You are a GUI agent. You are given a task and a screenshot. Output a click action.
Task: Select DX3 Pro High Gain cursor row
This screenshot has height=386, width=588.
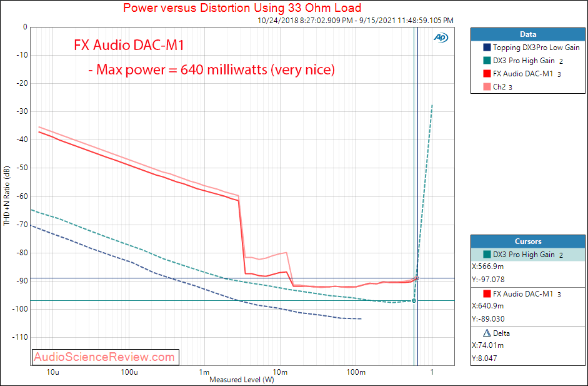[x=527, y=255]
